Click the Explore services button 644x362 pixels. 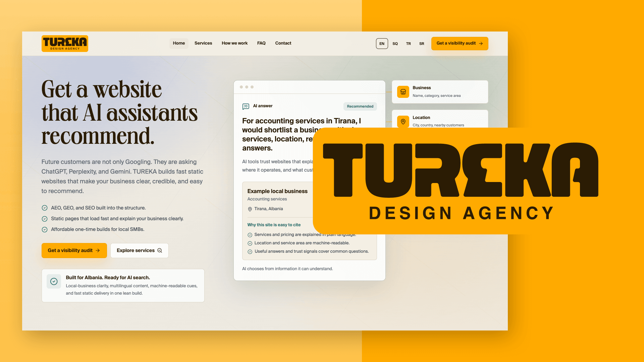pos(139,250)
